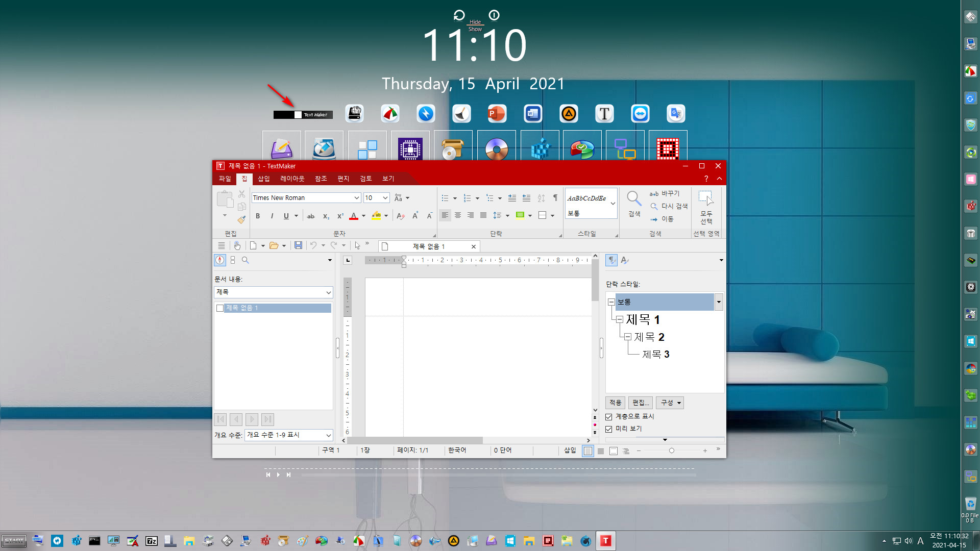980x551 pixels.
Task: Toggle italic formatting in the ribbon
Action: 272,216
